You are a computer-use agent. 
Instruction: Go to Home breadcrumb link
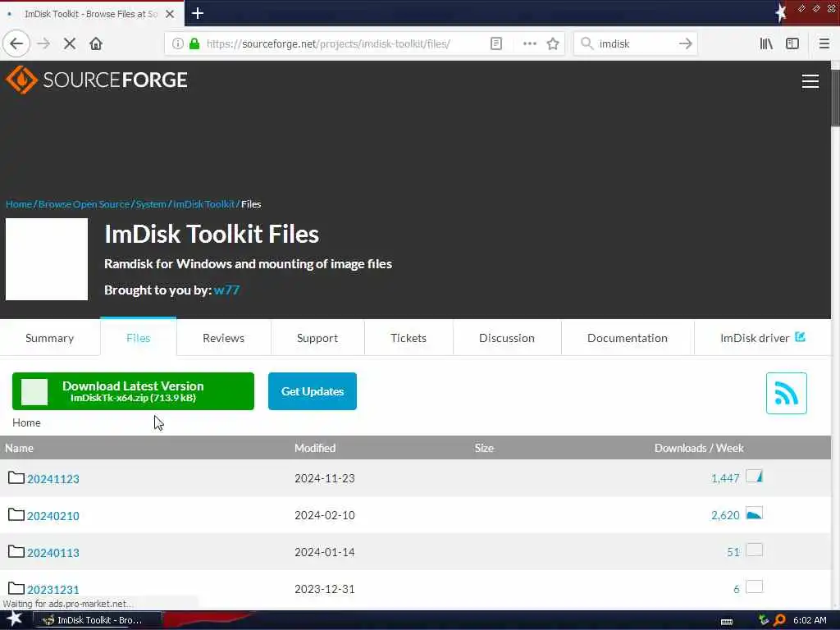pos(19,204)
